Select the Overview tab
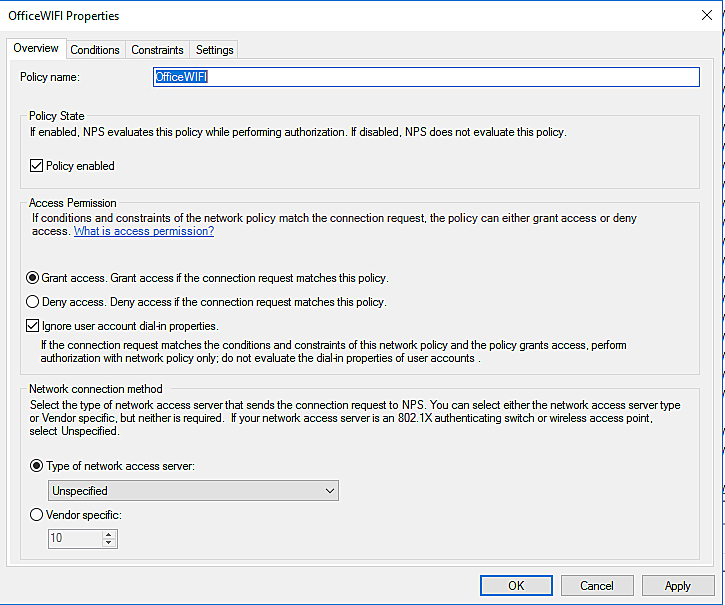 click(x=36, y=49)
